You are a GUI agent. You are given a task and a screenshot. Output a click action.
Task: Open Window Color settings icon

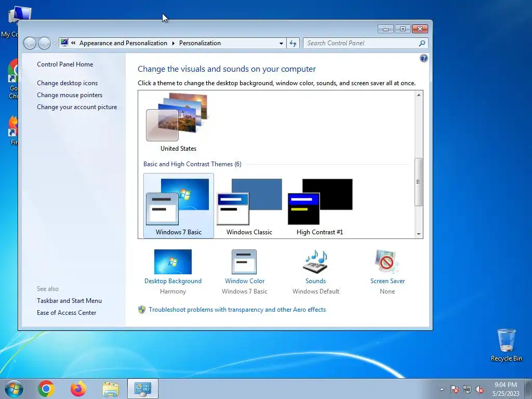(244, 262)
